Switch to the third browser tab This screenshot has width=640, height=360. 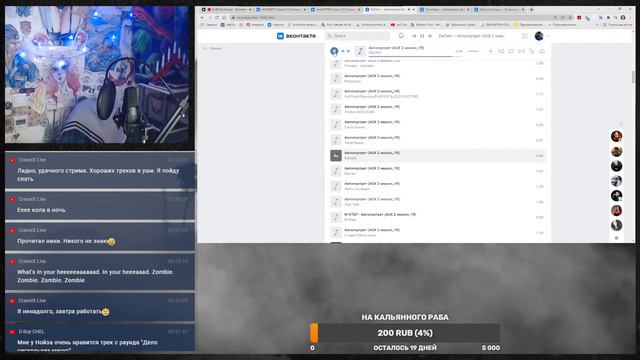[x=335, y=9]
